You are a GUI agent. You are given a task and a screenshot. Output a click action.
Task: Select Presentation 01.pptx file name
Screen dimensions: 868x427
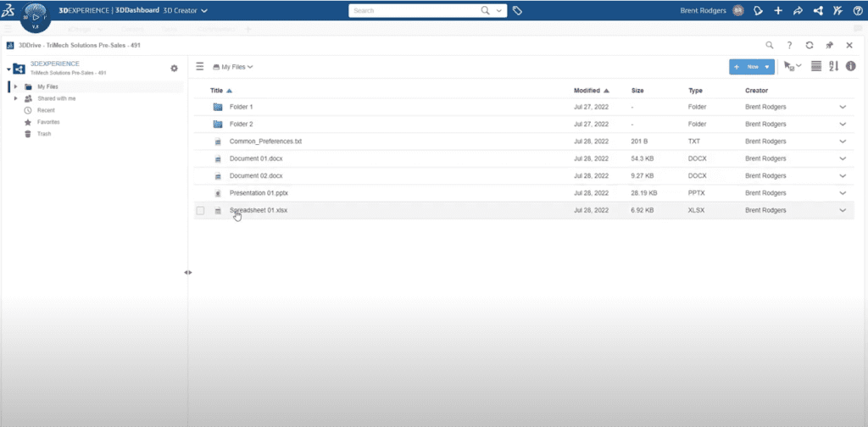pyautogui.click(x=259, y=193)
